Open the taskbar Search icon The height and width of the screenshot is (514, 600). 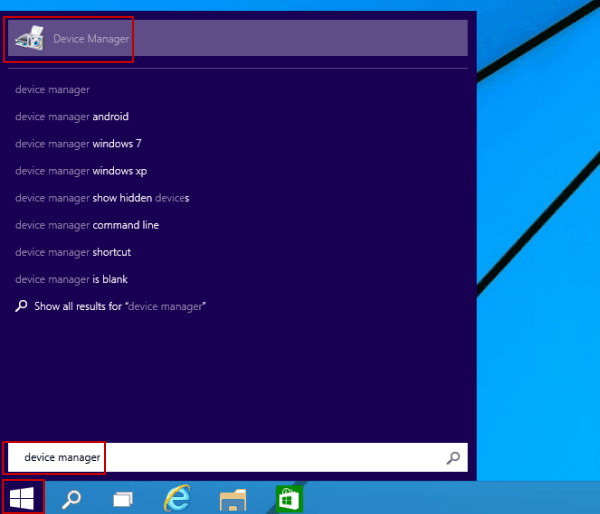(x=72, y=498)
